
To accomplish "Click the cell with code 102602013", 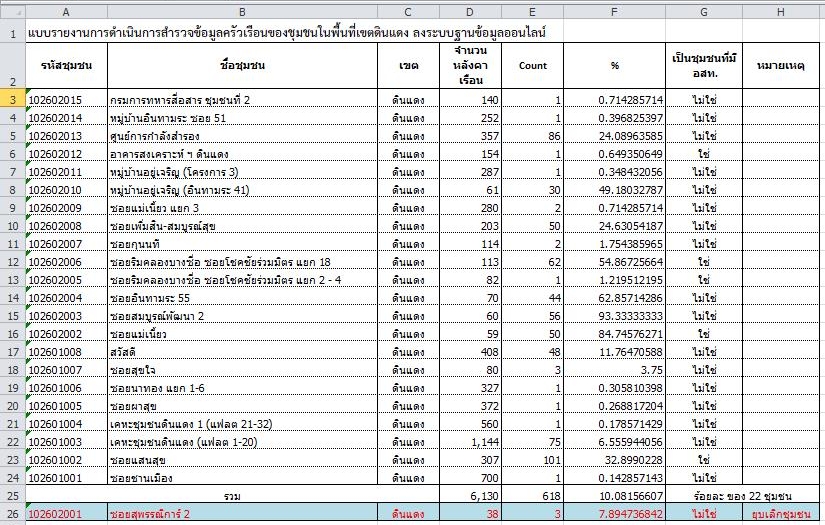I will click(66, 136).
